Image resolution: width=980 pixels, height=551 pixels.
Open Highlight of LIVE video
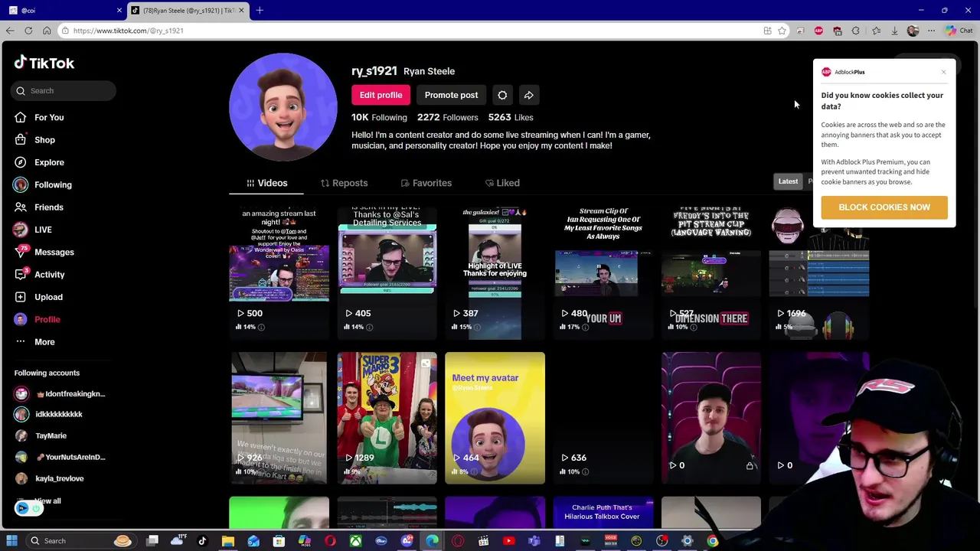495,272
